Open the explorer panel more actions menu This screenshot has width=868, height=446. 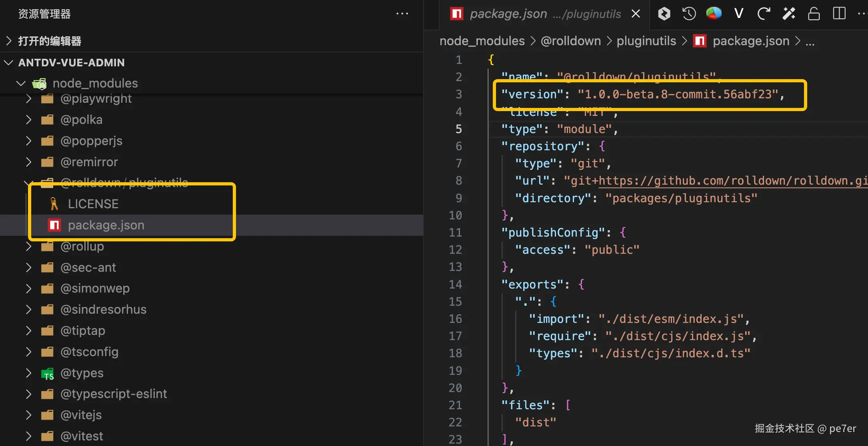[x=402, y=14]
